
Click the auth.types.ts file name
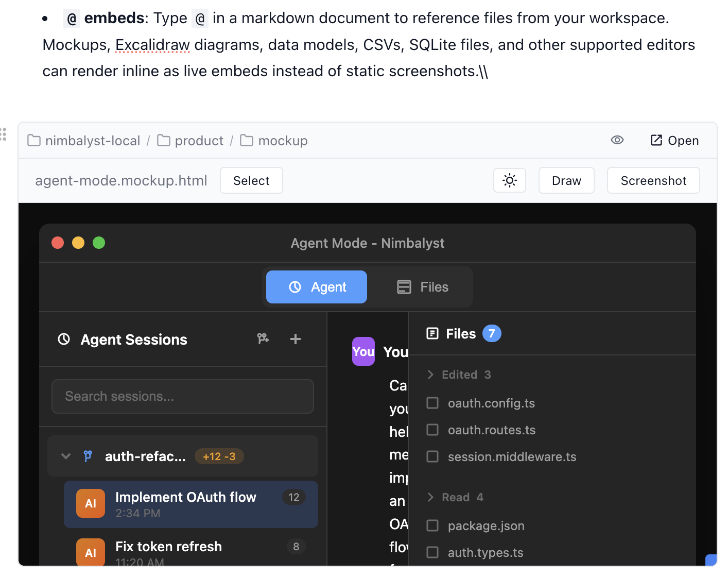(486, 553)
